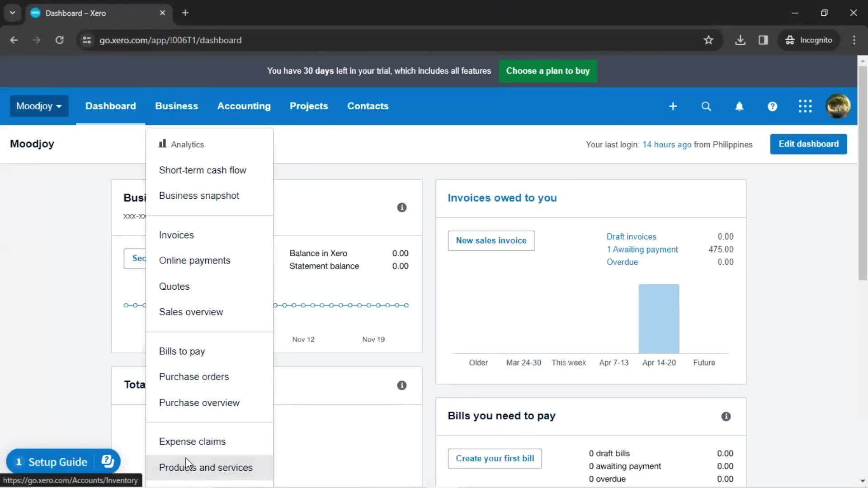Select Quotes menu item
Viewport: 868px width, 488px height.
[x=209, y=286]
